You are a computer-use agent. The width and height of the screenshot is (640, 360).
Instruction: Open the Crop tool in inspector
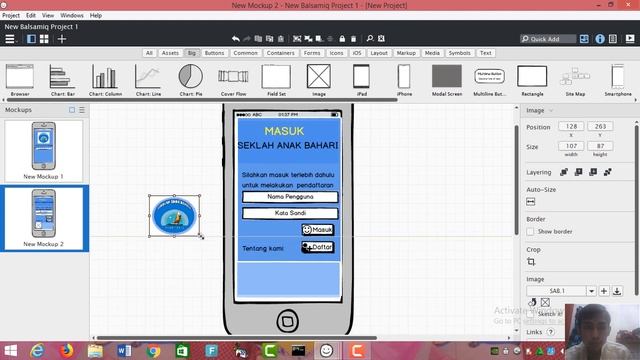tap(531, 262)
